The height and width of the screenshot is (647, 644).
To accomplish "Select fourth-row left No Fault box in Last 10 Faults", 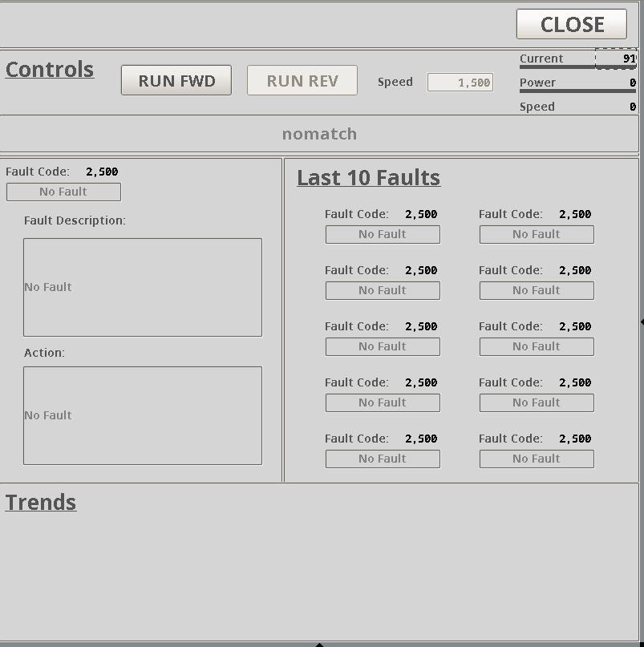I will [383, 402].
